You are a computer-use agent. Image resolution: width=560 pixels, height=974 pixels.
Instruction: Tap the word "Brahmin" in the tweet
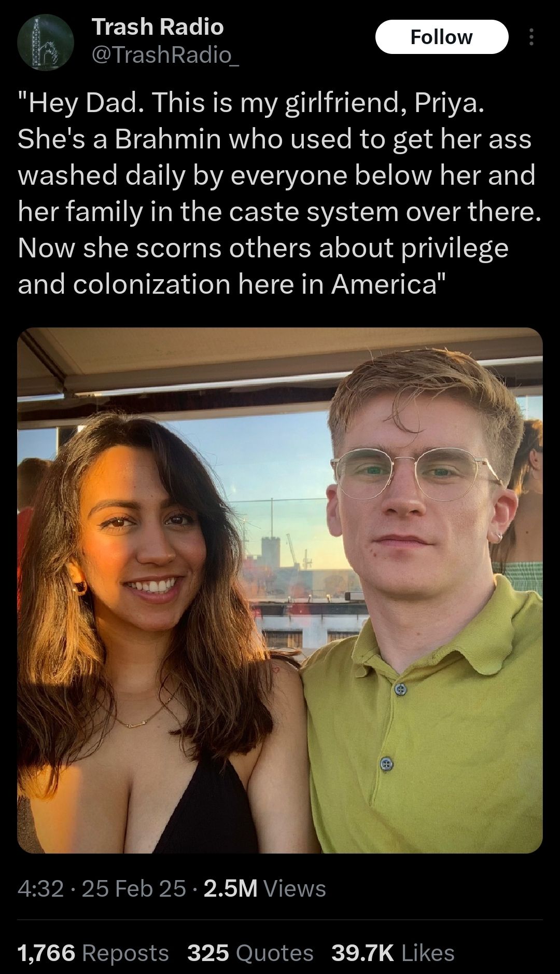(x=167, y=139)
